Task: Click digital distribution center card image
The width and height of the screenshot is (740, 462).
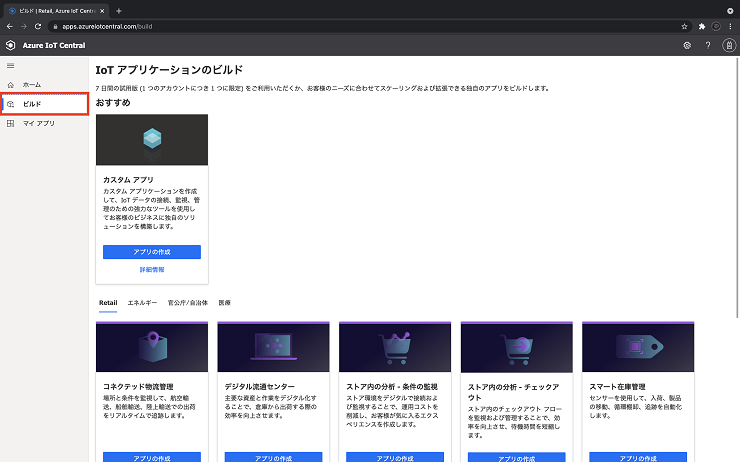Action: coord(273,347)
